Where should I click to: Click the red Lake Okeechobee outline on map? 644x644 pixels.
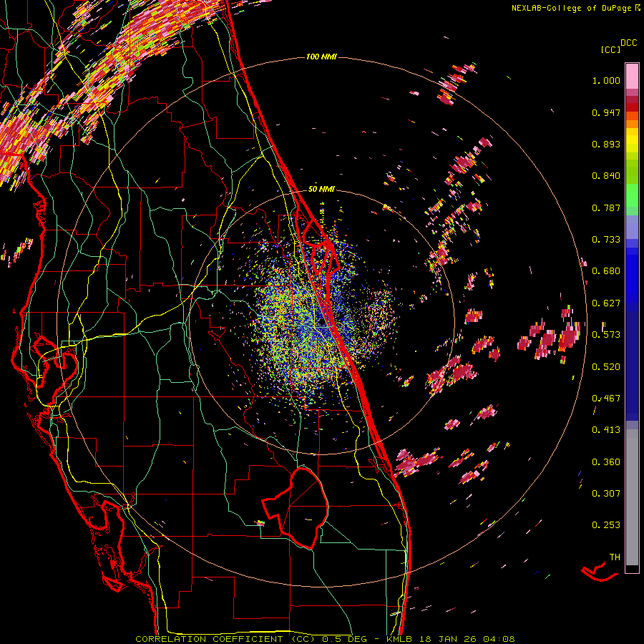(x=296, y=507)
